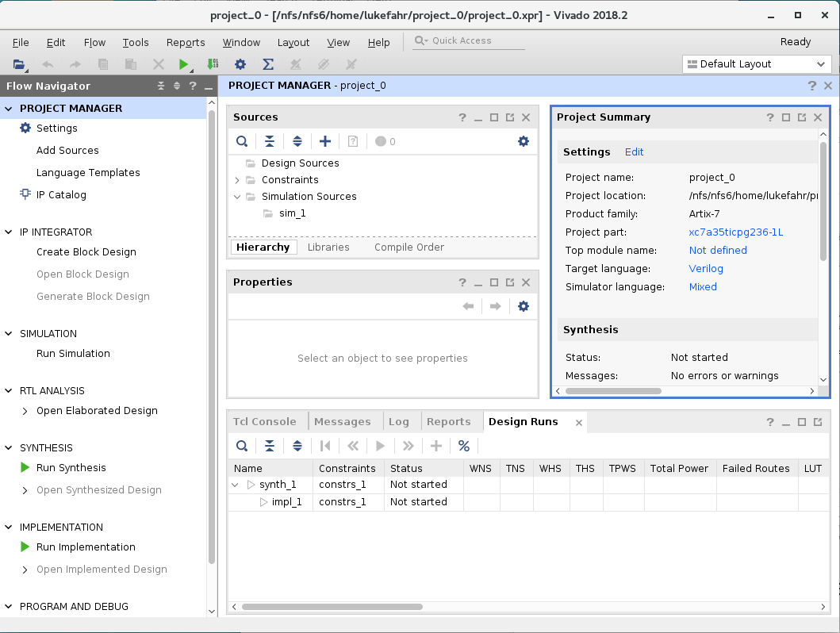Collapse the SIMULATION section
The height and width of the screenshot is (633, 840).
click(x=9, y=333)
